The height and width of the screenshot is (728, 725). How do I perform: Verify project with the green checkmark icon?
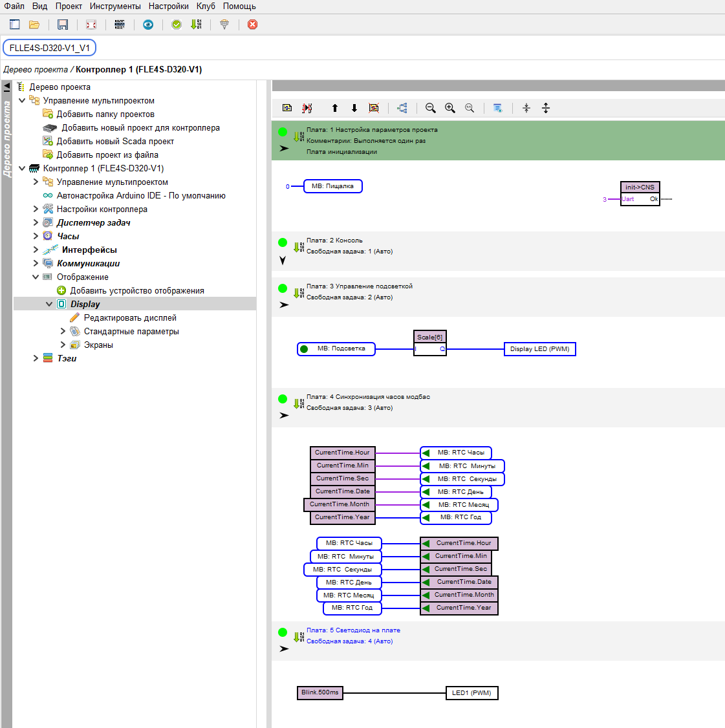(x=177, y=25)
